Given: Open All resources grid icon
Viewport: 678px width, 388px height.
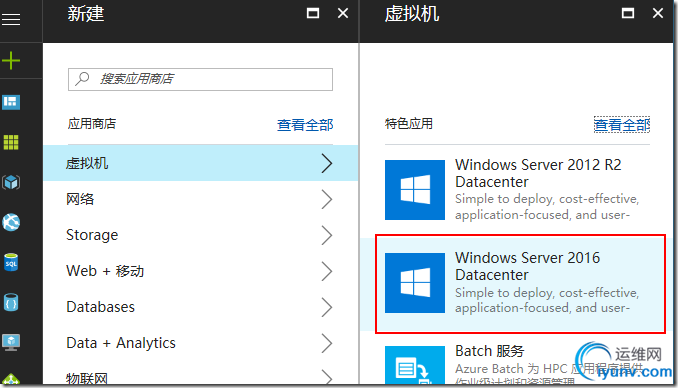Looking at the screenshot, I should (11, 142).
